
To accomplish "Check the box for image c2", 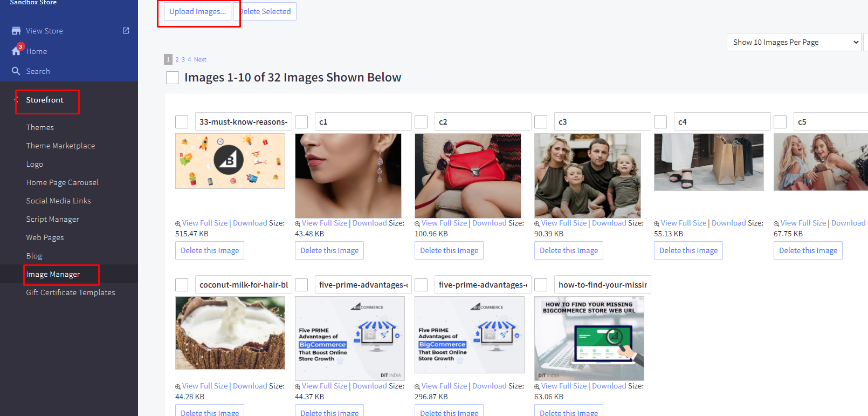I will tap(421, 122).
